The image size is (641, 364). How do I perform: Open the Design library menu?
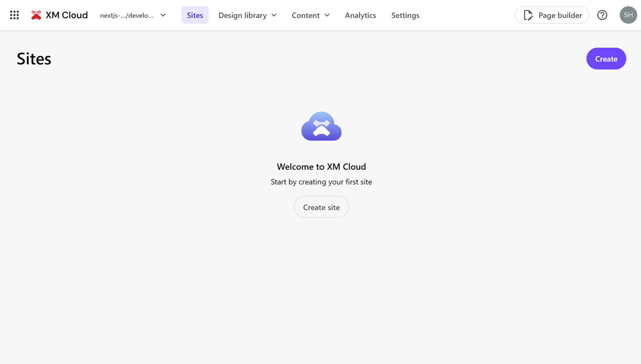pos(242,15)
